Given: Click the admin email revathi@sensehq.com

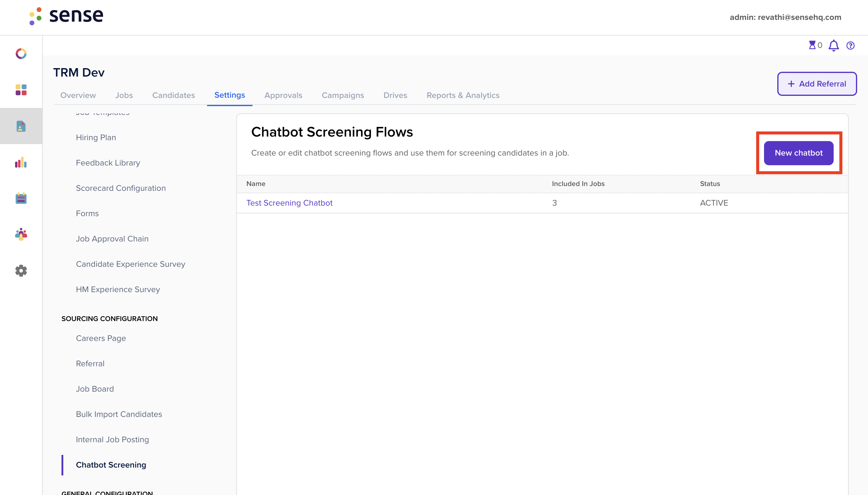Looking at the screenshot, I should [x=799, y=17].
